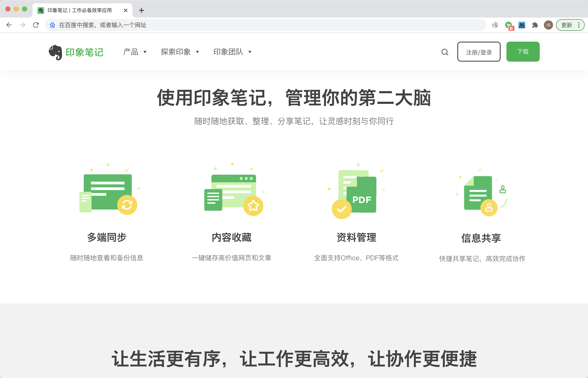The height and width of the screenshot is (378, 588).
Task: Go back to previous page
Action: 9,25
